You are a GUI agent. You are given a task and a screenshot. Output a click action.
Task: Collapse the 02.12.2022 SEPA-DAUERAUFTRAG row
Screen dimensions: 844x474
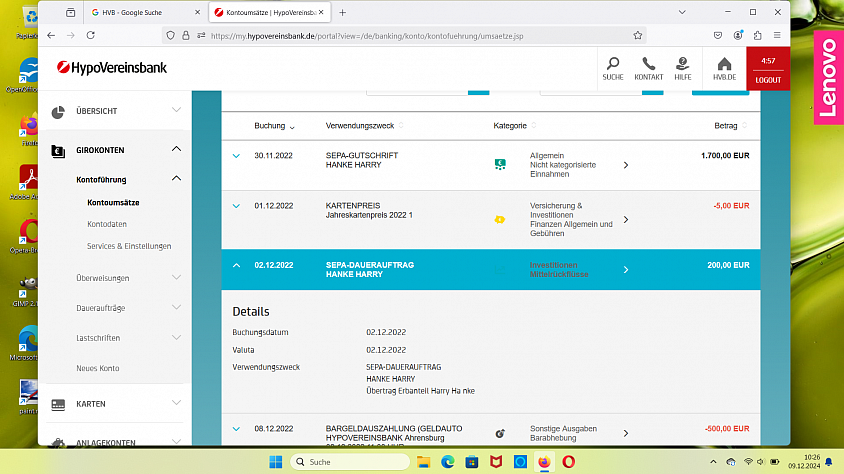click(236, 265)
